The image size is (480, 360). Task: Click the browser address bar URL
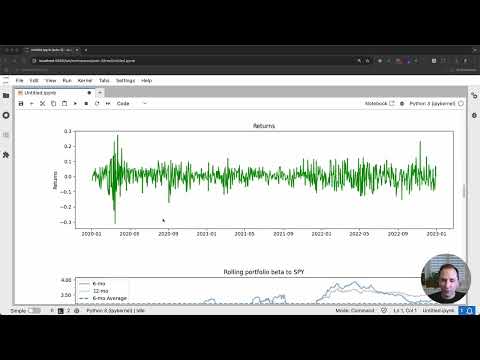(87, 61)
